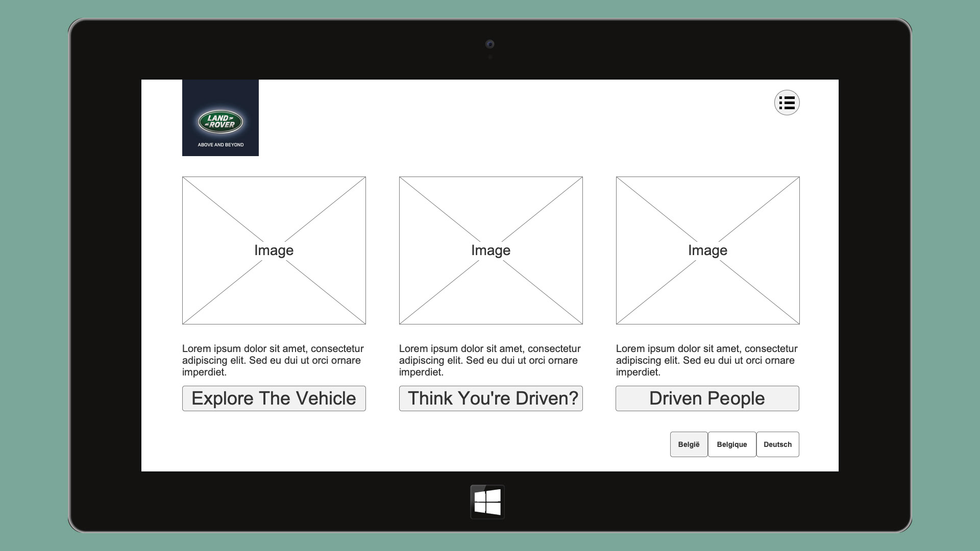Image resolution: width=980 pixels, height=551 pixels.
Task: Open the list menu icon
Action: [787, 103]
